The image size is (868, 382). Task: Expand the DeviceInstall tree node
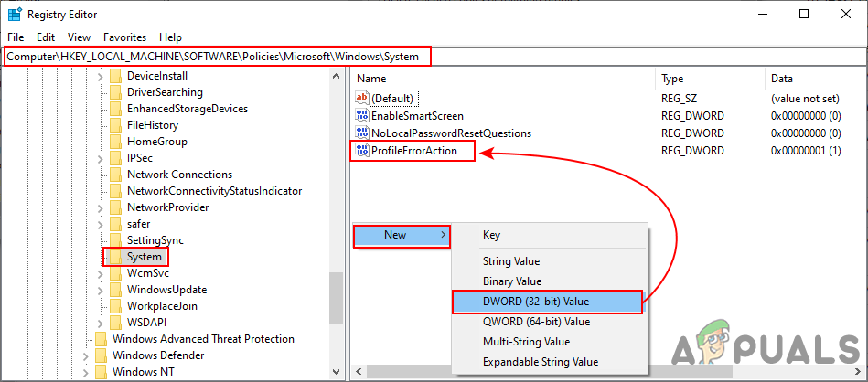100,76
